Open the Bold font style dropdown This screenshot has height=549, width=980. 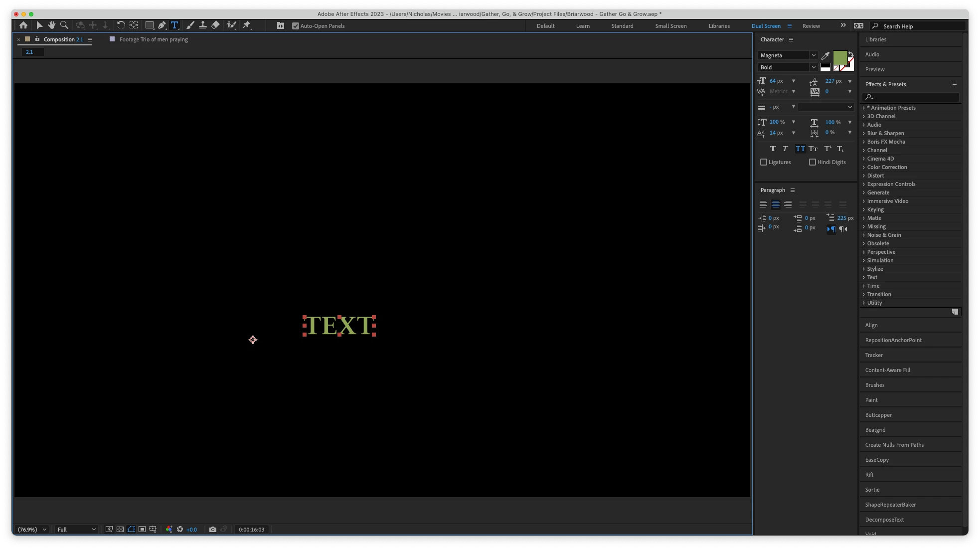[813, 67]
